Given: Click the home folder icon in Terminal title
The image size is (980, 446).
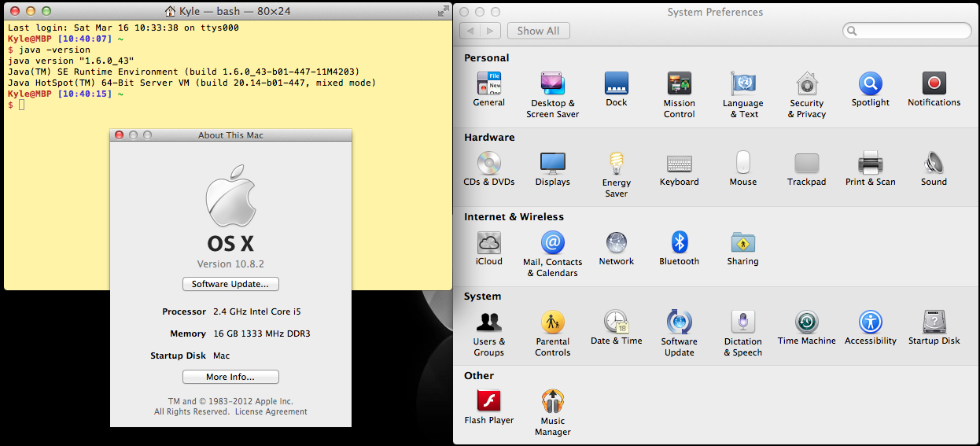Looking at the screenshot, I should tap(170, 12).
